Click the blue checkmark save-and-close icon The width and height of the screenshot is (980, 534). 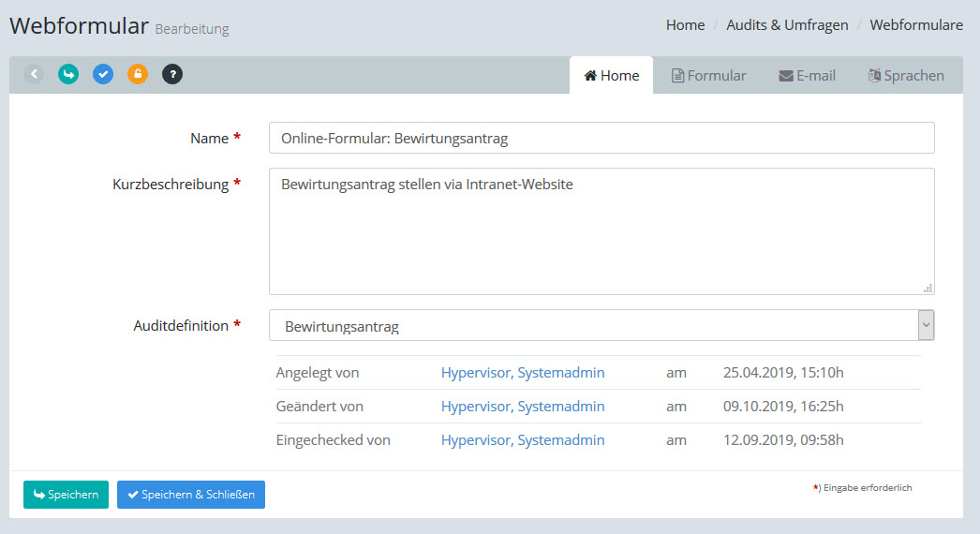click(103, 74)
